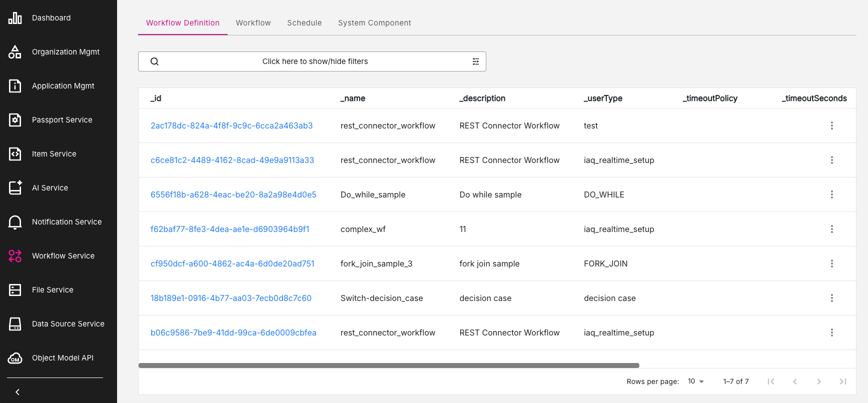
Task: Click the _timeoutSeconds column header
Action: 814,98
